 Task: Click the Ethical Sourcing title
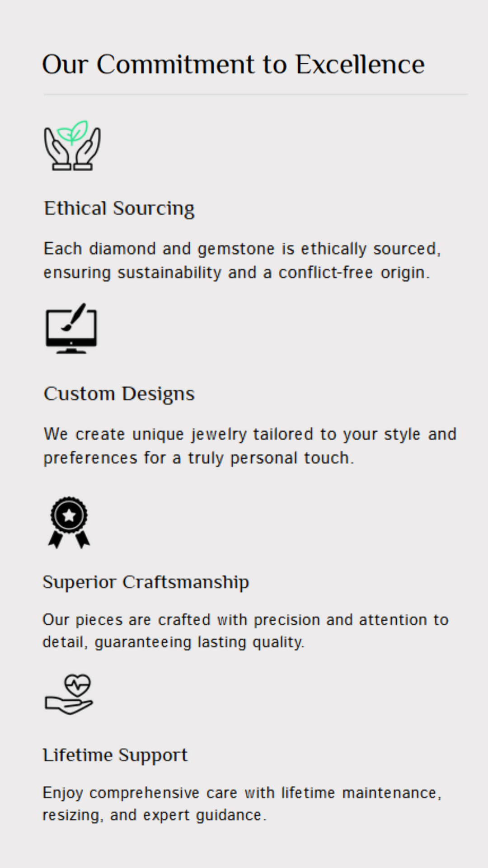pos(119,209)
